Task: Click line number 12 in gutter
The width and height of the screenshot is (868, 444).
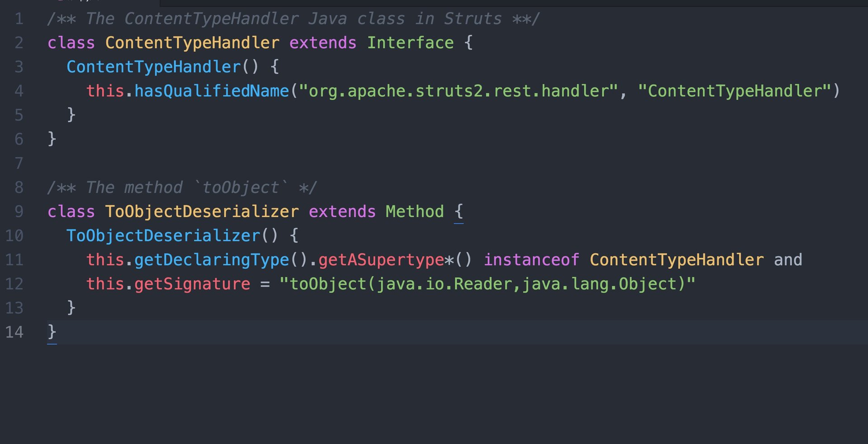Action: click(x=14, y=284)
